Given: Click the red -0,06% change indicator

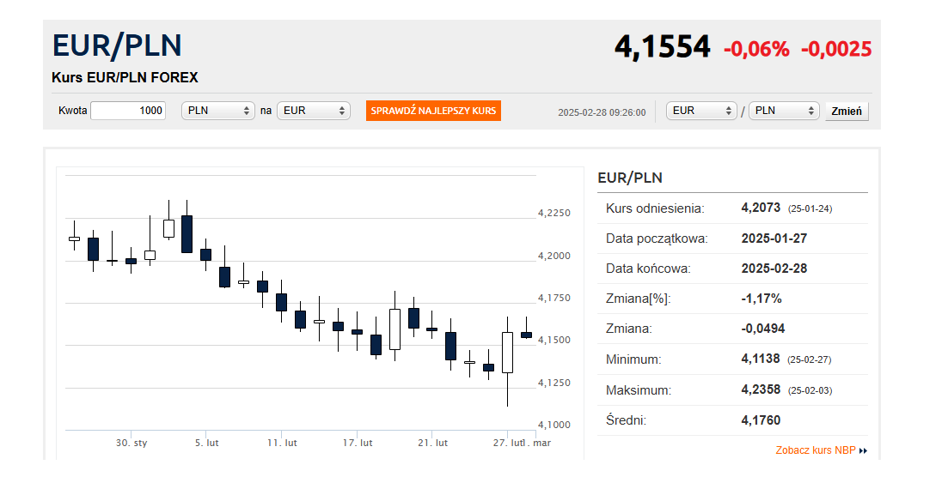Looking at the screenshot, I should click(x=756, y=49).
